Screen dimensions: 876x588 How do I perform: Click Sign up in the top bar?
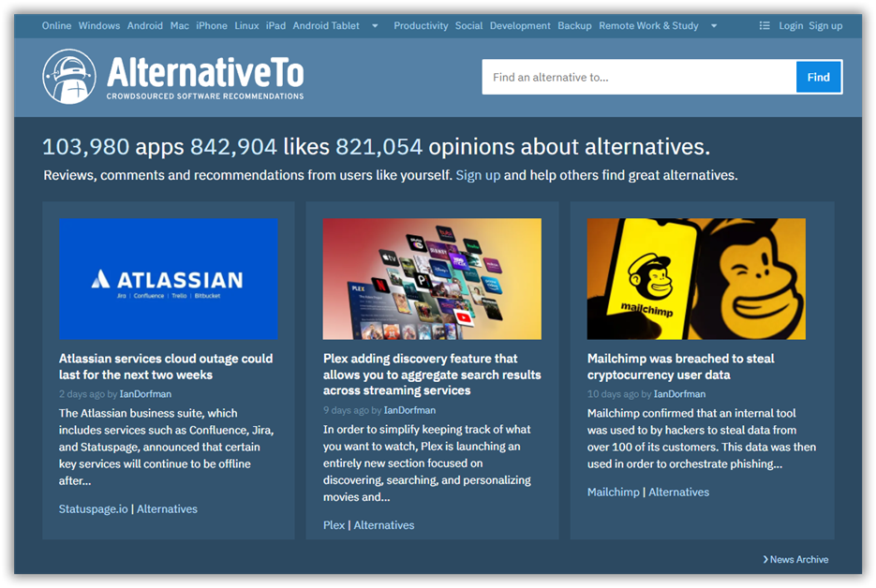[x=825, y=25]
